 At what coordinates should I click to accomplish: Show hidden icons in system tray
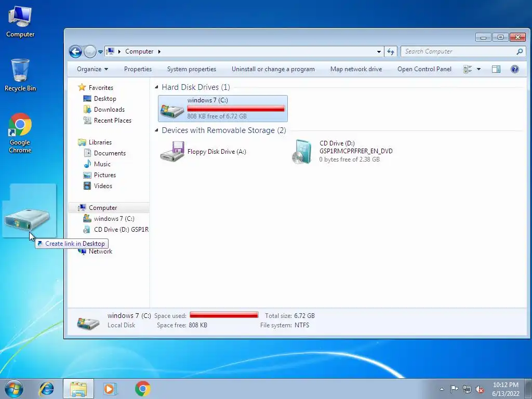point(442,389)
